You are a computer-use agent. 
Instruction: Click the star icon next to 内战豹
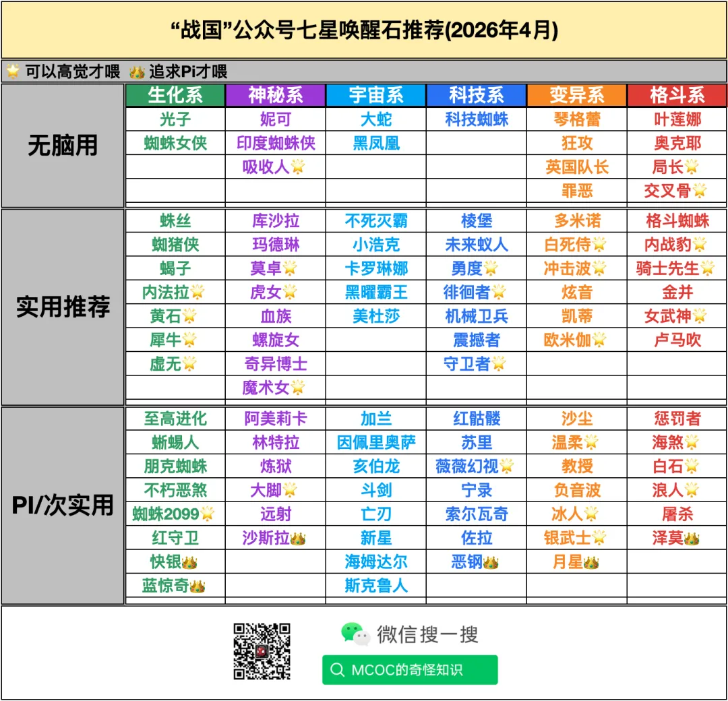pos(699,244)
